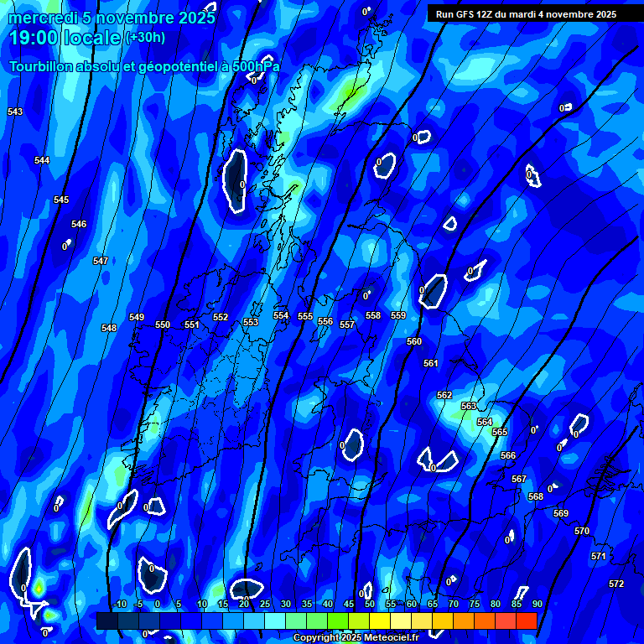Click the 548 geopotential label

(109, 328)
